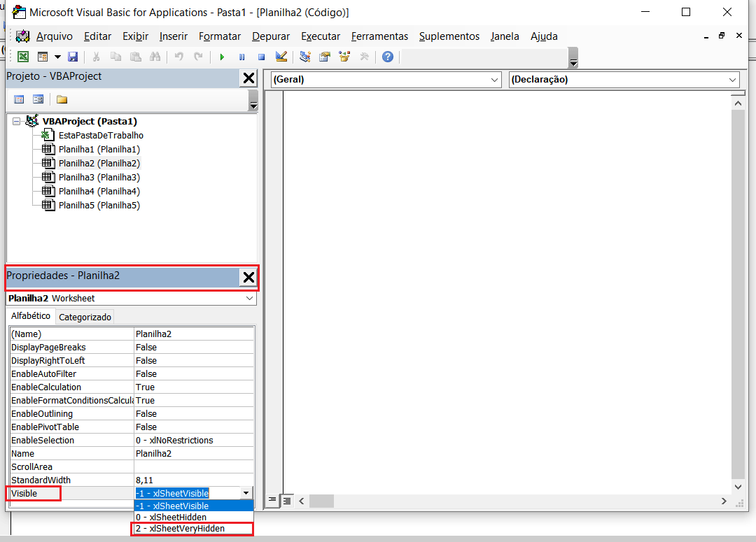Select Planilha4 (Planilha4) in project tree
This screenshot has height=542, width=756.
click(99, 191)
